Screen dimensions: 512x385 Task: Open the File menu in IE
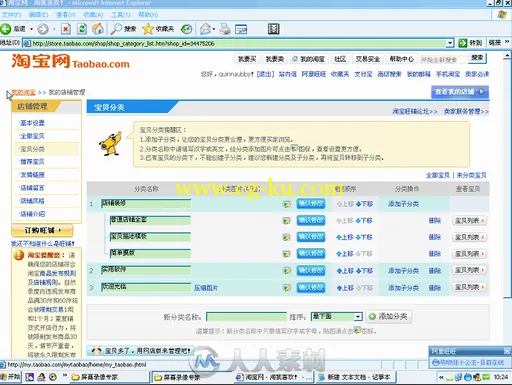11,15
